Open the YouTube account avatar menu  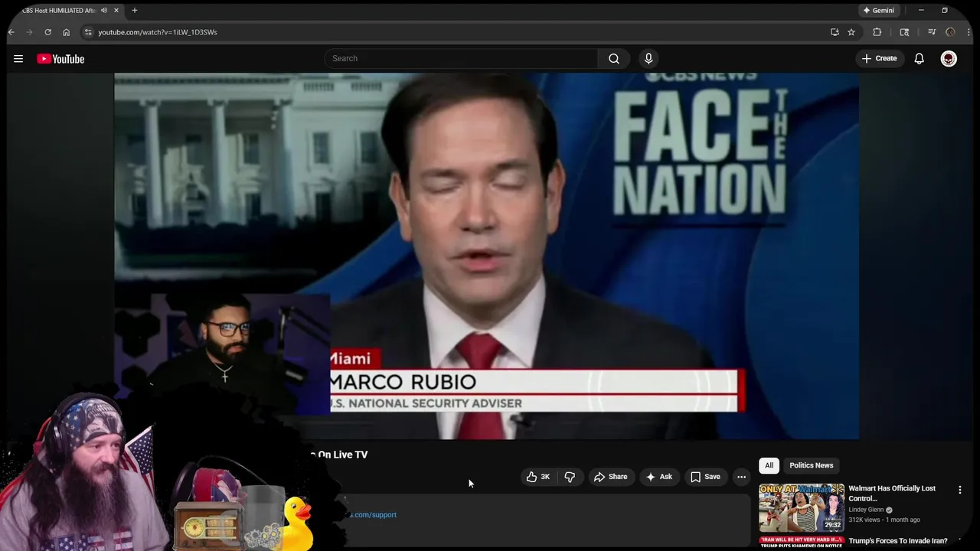tap(949, 59)
